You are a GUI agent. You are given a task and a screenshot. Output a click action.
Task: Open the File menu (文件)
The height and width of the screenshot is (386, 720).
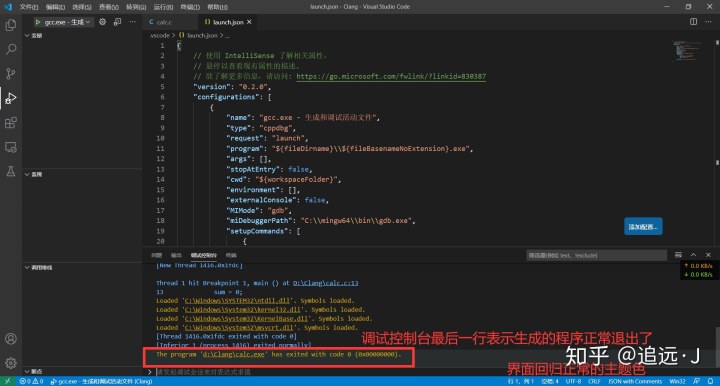click(29, 7)
